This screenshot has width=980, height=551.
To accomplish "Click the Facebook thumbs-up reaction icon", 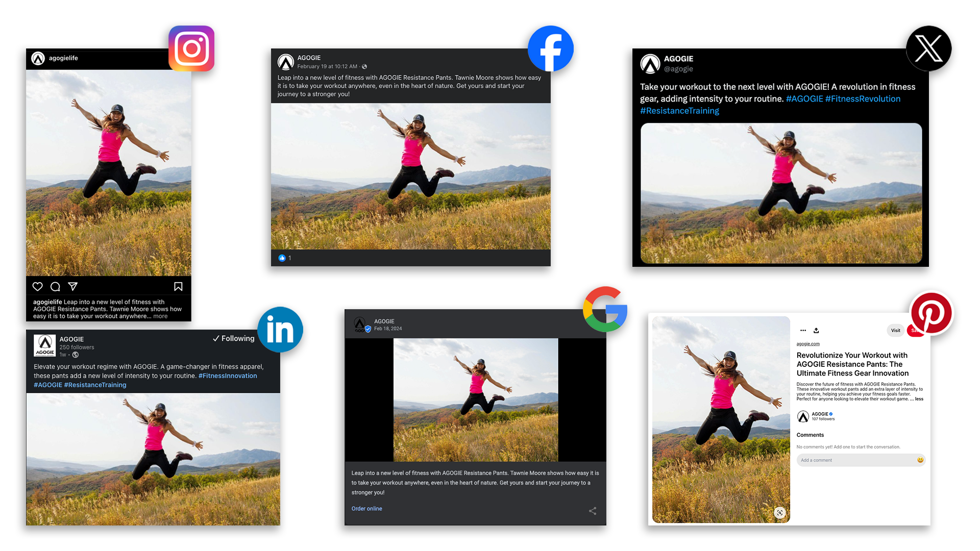I will pos(282,258).
